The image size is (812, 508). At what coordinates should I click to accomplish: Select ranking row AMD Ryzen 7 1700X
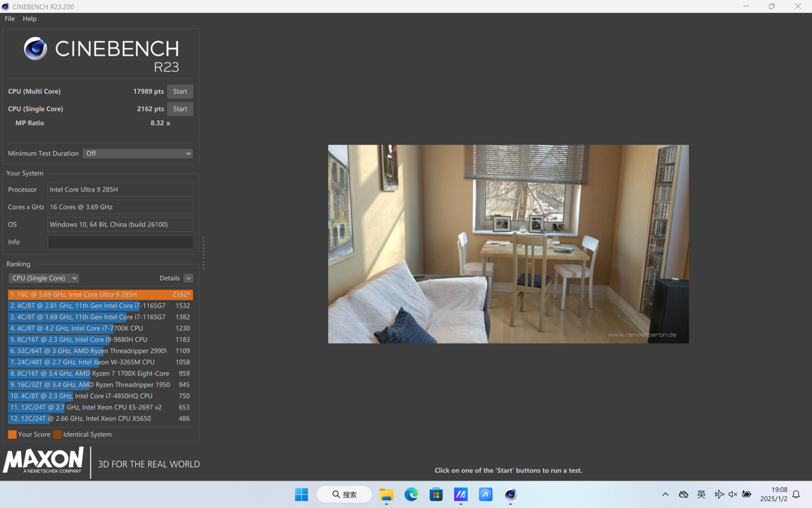(x=100, y=374)
